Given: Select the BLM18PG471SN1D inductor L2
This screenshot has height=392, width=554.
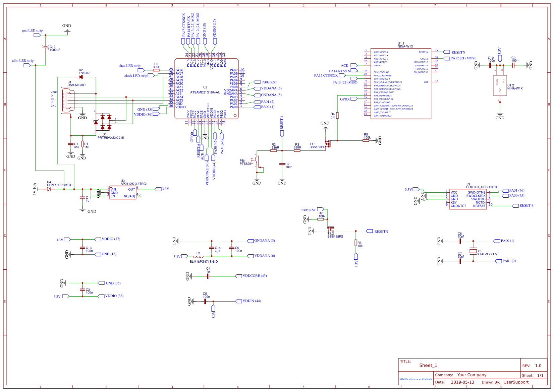Looking at the screenshot, I should [x=198, y=257].
